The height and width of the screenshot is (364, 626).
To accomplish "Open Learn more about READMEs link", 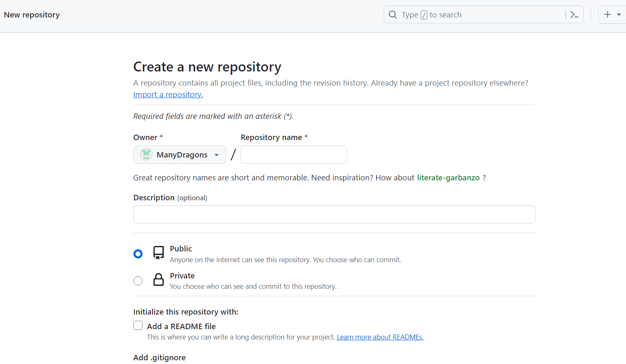I will click(x=380, y=337).
